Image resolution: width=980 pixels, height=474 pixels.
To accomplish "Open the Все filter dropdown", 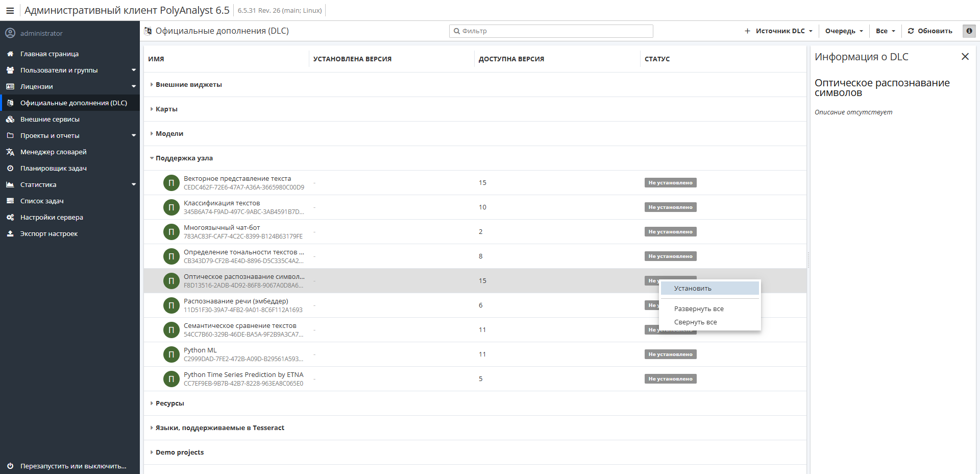I will [886, 31].
